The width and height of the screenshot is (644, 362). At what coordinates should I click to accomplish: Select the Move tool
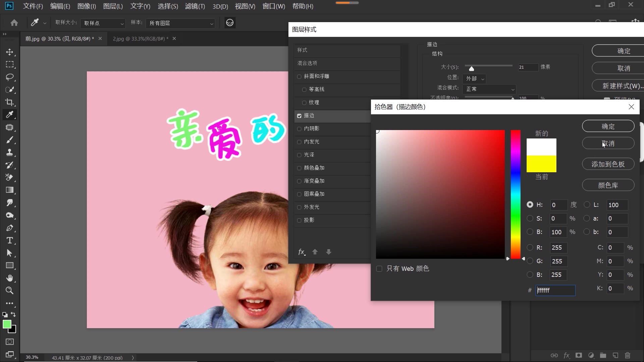tap(10, 52)
